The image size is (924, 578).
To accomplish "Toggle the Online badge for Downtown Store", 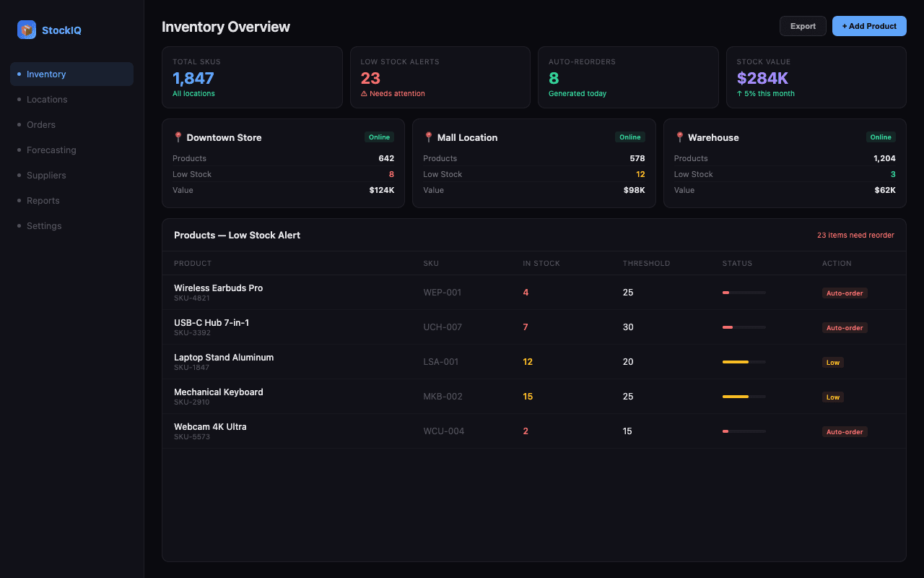I will (379, 137).
